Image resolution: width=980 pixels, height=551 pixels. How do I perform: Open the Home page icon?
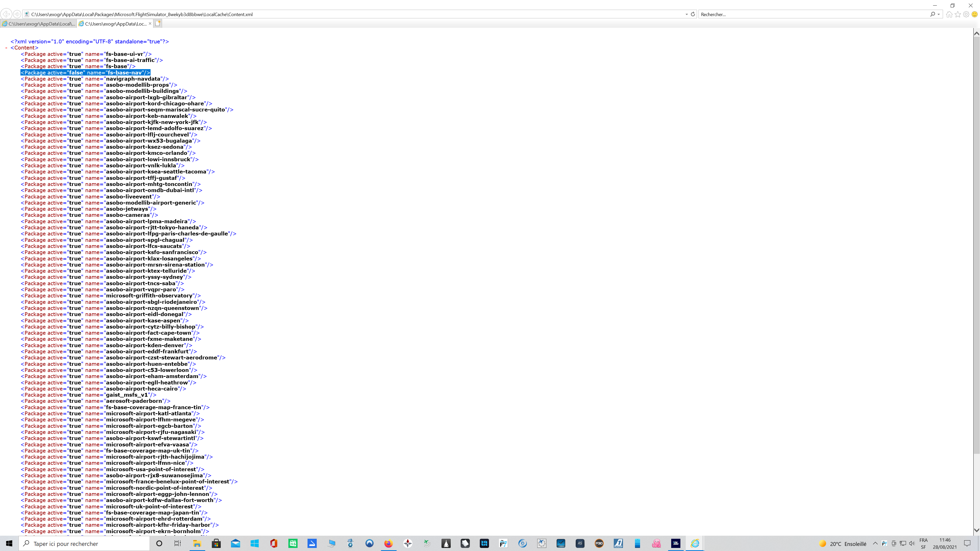click(949, 14)
